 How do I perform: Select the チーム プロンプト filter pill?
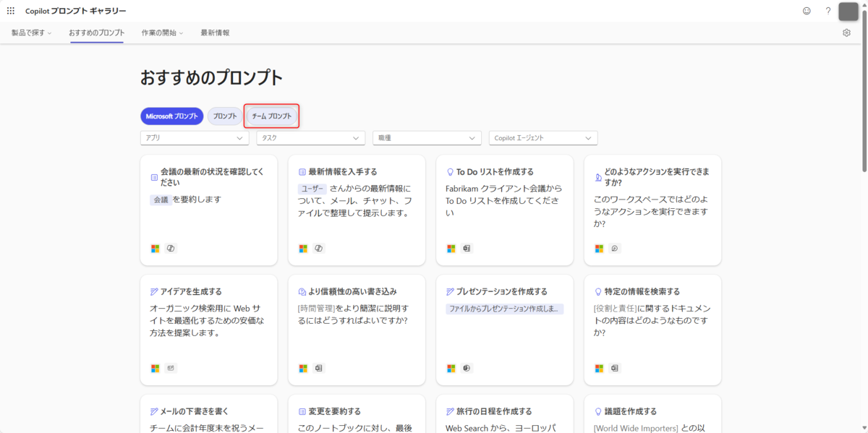(x=272, y=116)
